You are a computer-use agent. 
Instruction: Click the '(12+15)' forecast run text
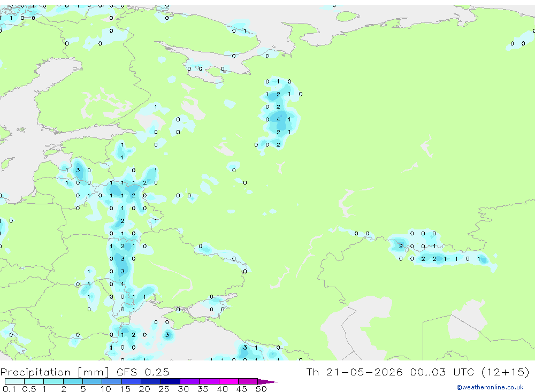tap(506, 372)
